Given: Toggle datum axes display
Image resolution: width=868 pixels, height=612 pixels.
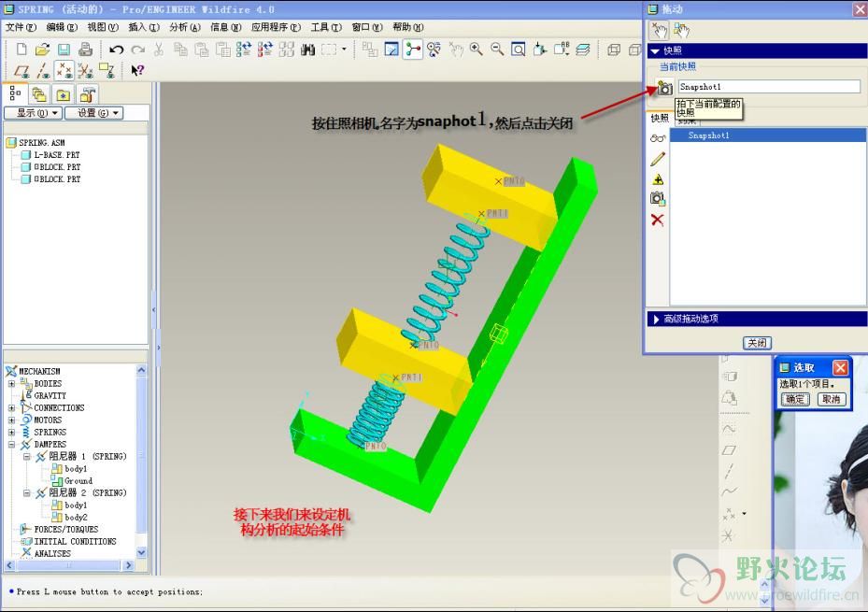Looking at the screenshot, I should tap(43, 70).
